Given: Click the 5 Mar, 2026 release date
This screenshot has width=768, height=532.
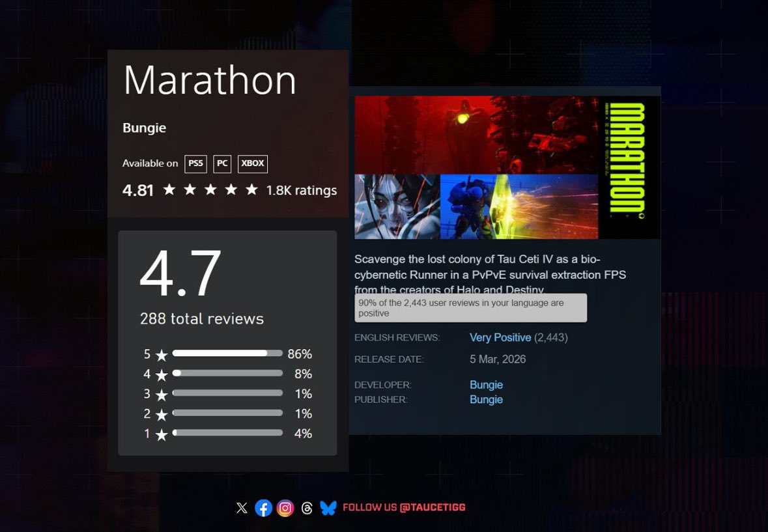Looking at the screenshot, I should (x=498, y=359).
